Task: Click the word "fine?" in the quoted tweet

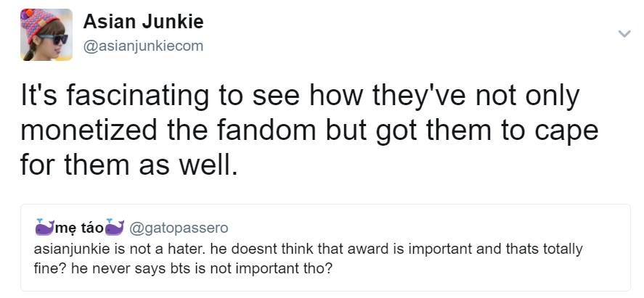Action: point(47,266)
